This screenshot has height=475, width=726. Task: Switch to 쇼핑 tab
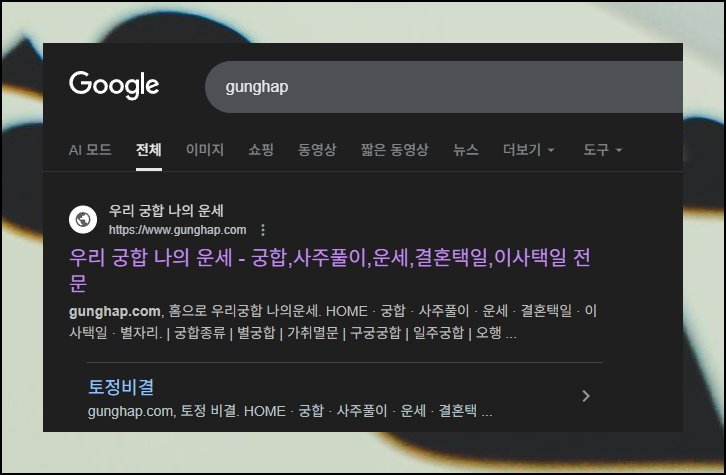tap(261, 150)
